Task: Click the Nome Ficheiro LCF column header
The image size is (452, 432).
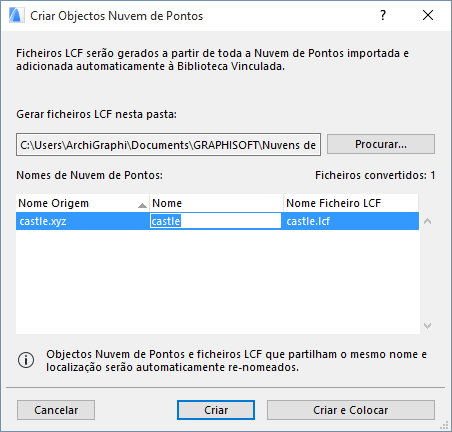Action: (351, 203)
